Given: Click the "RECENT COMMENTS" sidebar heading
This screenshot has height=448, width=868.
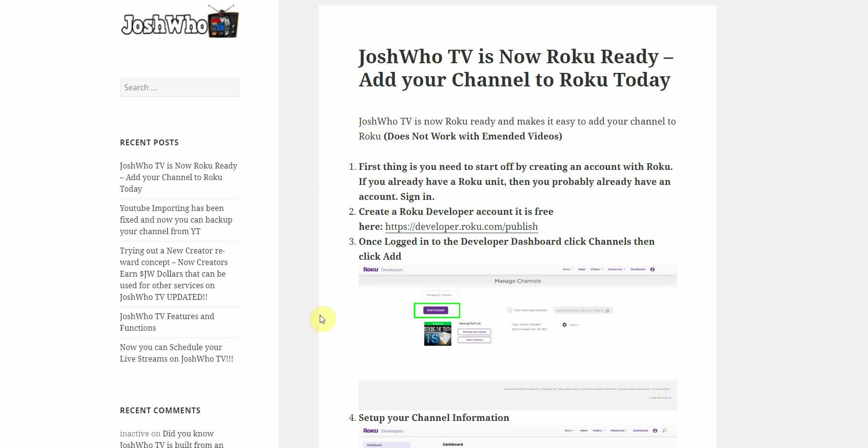Looking at the screenshot, I should (160, 410).
